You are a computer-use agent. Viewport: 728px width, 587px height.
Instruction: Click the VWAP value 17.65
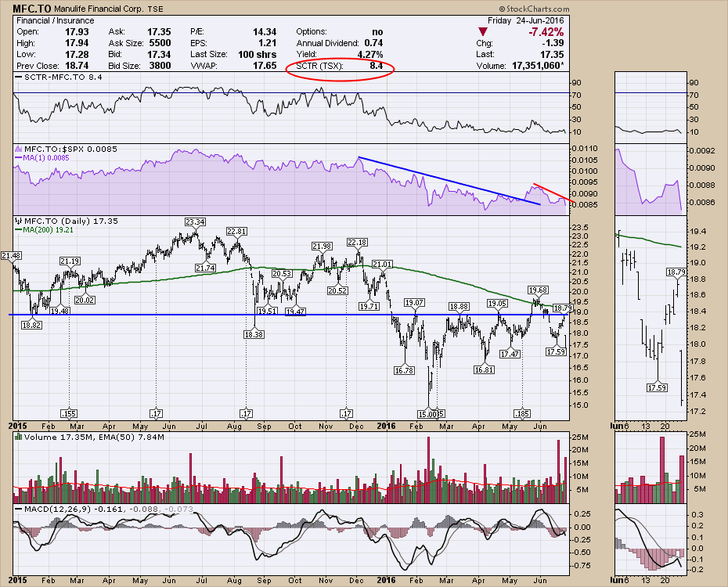point(265,66)
